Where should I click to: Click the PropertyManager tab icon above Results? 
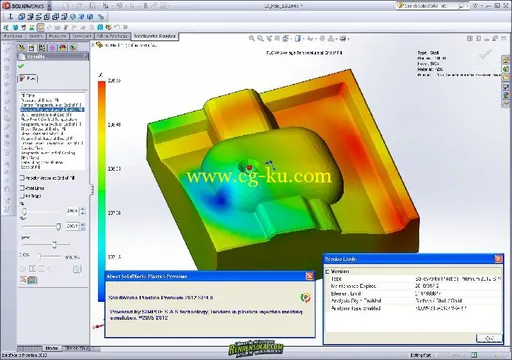coord(31,48)
